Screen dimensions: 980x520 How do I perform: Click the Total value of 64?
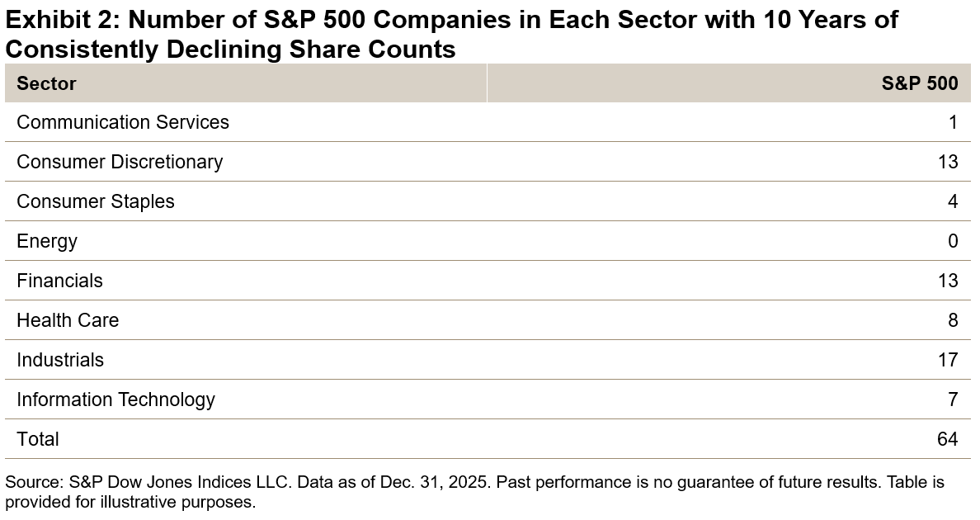point(948,439)
